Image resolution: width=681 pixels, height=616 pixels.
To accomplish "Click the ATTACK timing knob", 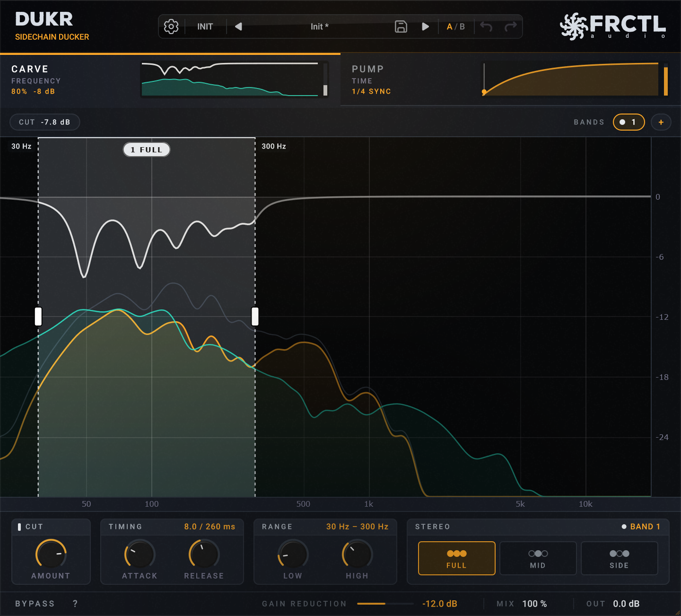I will click(x=140, y=554).
